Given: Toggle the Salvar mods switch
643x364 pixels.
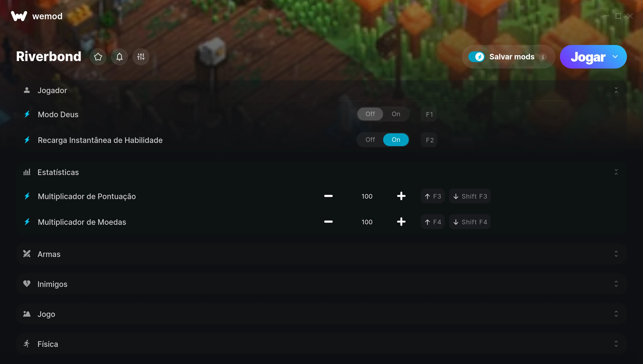Looking at the screenshot, I should pyautogui.click(x=476, y=57).
